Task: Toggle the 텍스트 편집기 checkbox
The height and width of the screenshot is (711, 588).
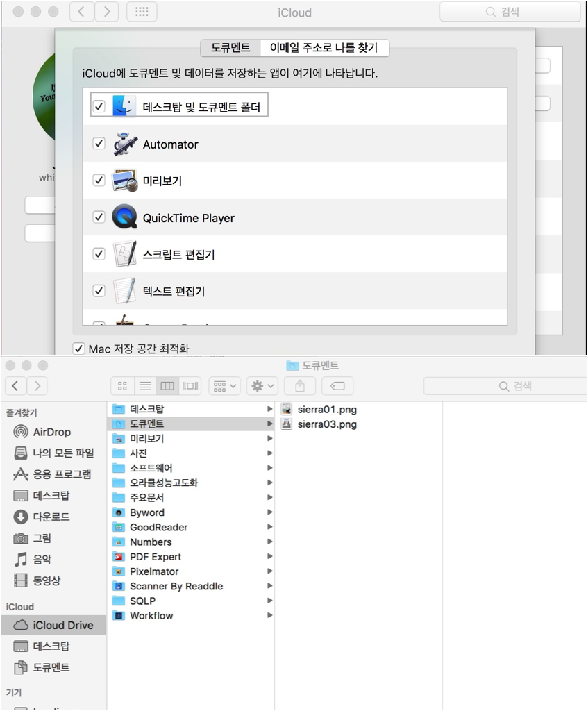Action: 99,291
